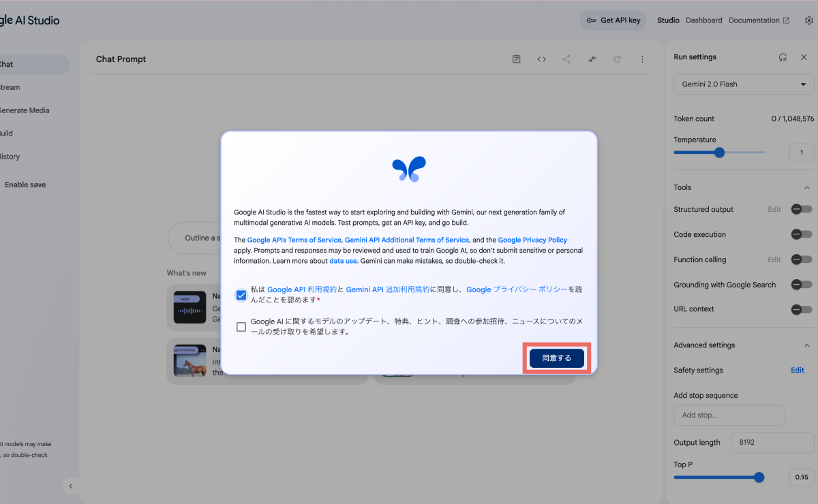The image size is (818, 504).
Task: Adjust the Top P slider
Action: pos(719,477)
